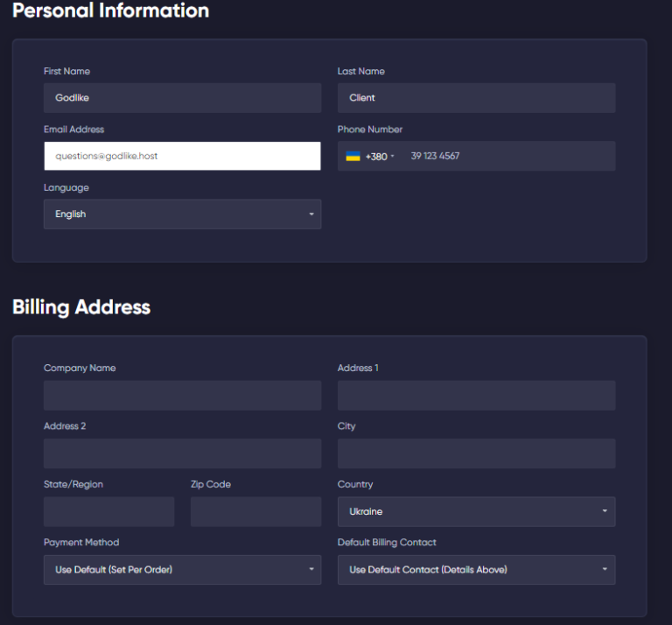Expand the Payment Method dropdown
This screenshot has height=625, width=672.
[182, 570]
